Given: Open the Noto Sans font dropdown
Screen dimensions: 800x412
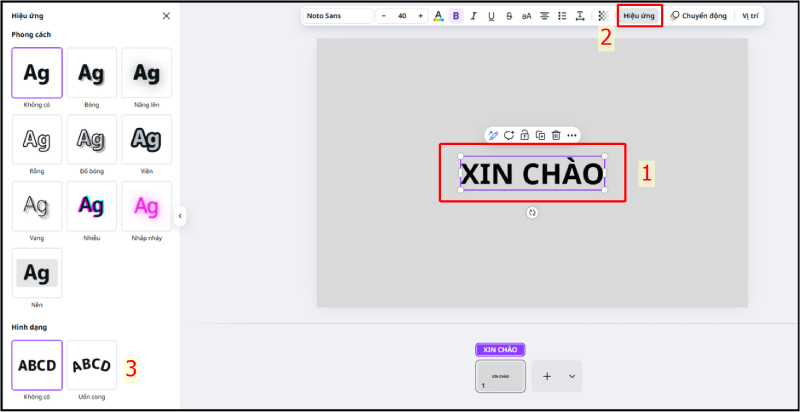Looking at the screenshot, I should tap(338, 16).
